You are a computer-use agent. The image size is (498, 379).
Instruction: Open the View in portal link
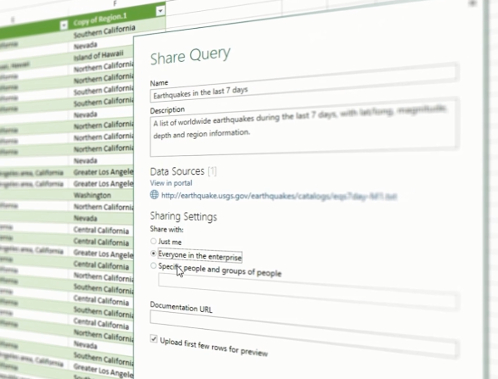[x=171, y=183]
